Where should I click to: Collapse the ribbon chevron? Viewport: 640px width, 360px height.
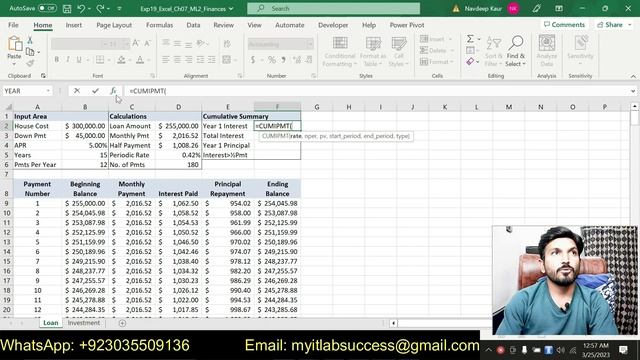point(633,76)
